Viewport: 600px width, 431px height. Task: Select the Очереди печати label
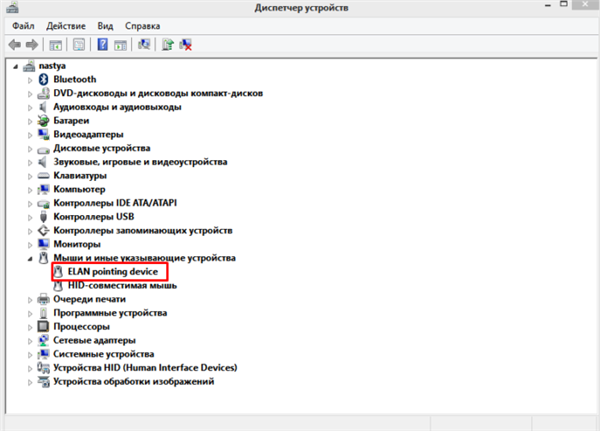point(90,299)
